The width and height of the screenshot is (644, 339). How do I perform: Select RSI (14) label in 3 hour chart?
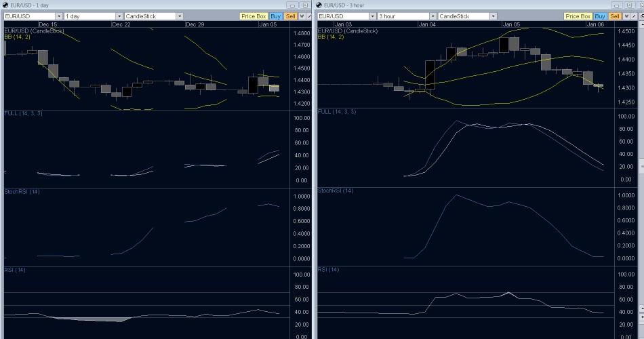point(328,269)
